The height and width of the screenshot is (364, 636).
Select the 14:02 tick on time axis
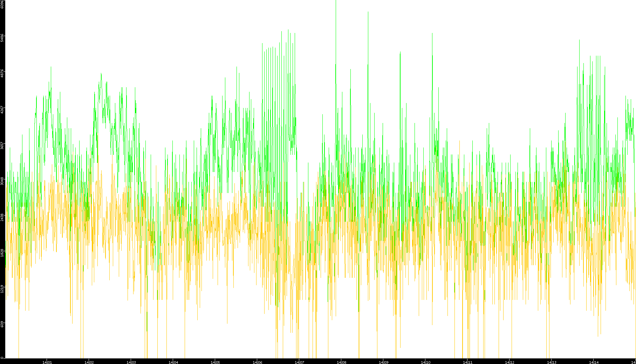pos(89,362)
